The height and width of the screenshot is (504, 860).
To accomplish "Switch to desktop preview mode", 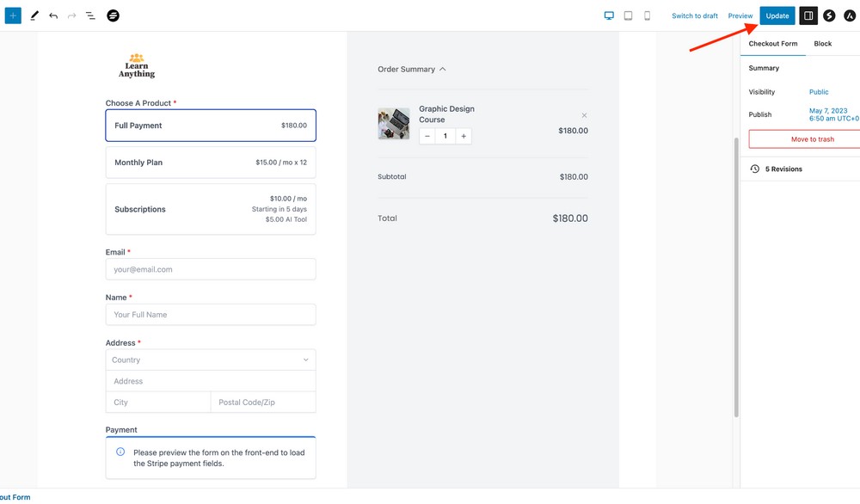I will (609, 15).
